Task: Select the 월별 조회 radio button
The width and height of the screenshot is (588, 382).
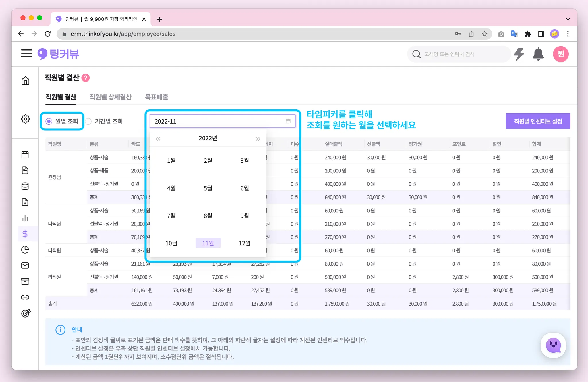Action: click(x=49, y=121)
